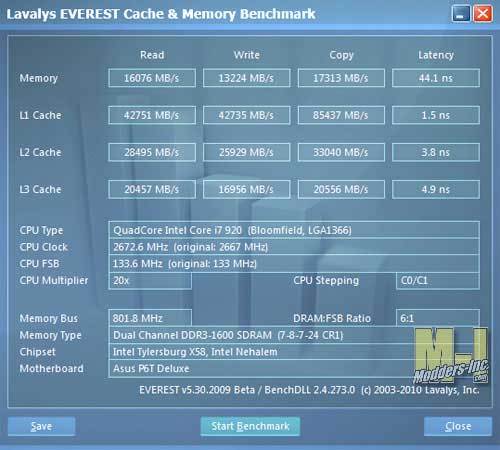The width and height of the screenshot is (500, 450).
Task: Click the Save button
Action: (x=41, y=426)
